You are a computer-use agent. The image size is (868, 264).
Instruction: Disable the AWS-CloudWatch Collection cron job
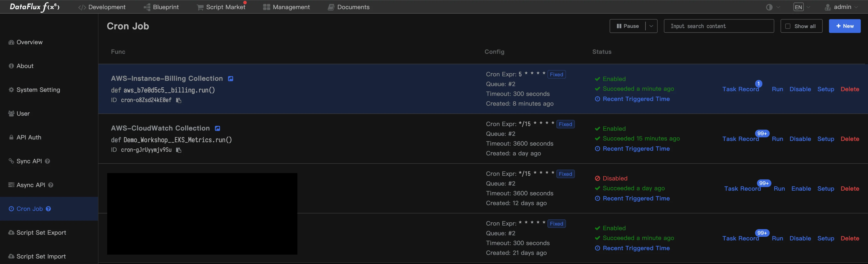(x=800, y=139)
